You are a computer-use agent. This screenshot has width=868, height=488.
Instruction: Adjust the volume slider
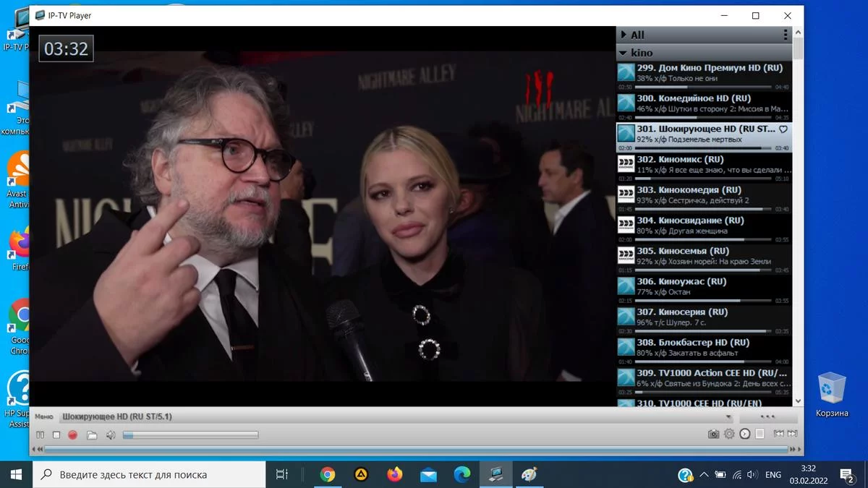[x=190, y=435]
